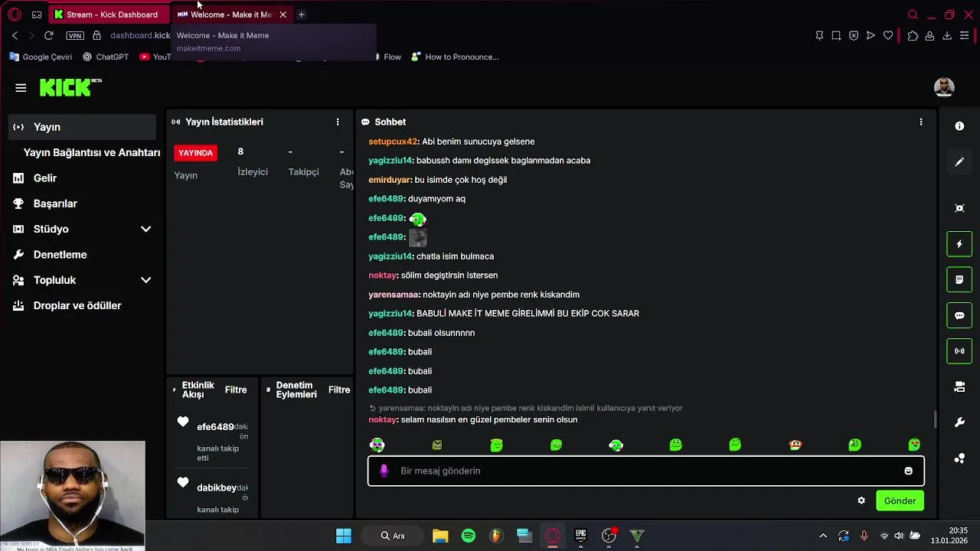Open the Yayın İstatistikleri options menu
Image resolution: width=980 pixels, height=551 pixels.
pos(338,122)
